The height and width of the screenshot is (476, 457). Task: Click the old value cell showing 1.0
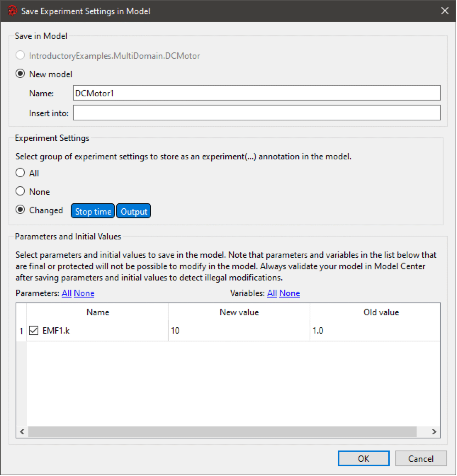click(x=375, y=331)
